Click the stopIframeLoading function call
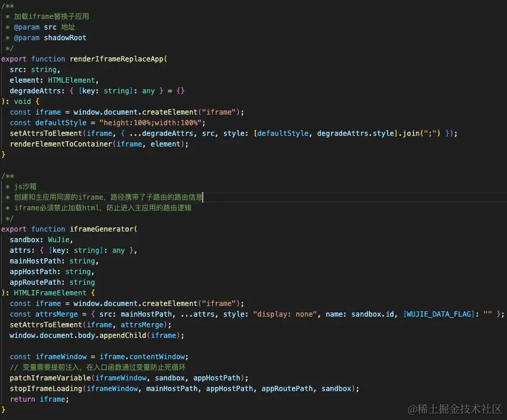 46,389
